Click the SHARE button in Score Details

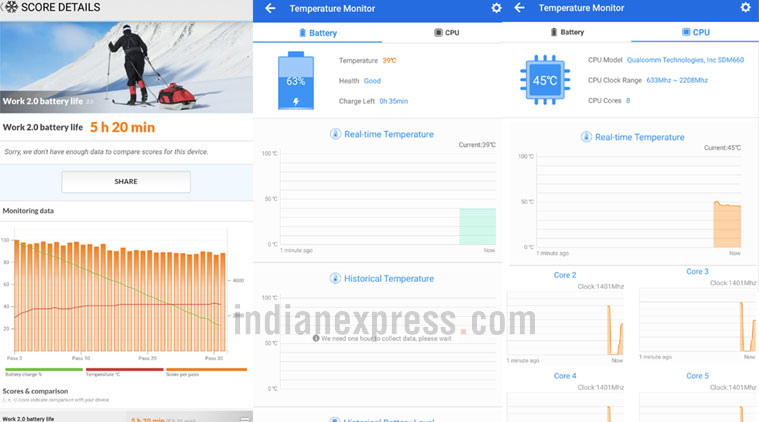126,181
